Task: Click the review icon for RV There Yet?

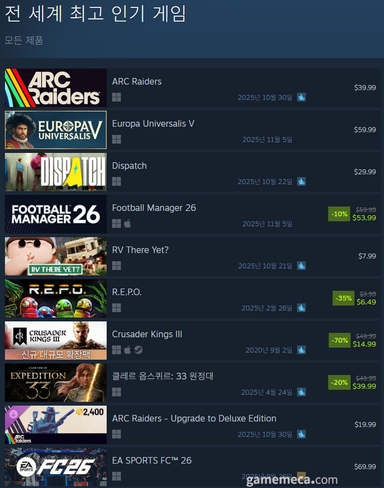Action: pos(301,266)
